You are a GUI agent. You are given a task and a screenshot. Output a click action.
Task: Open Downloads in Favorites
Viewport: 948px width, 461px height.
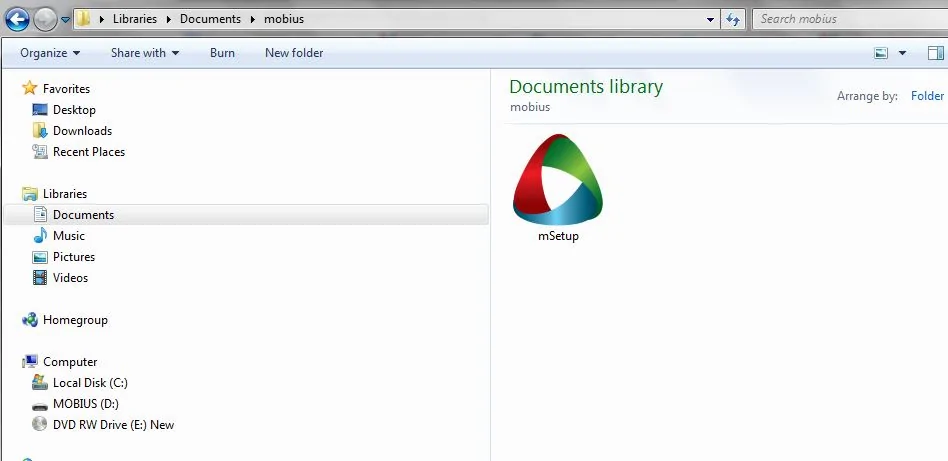click(x=82, y=131)
